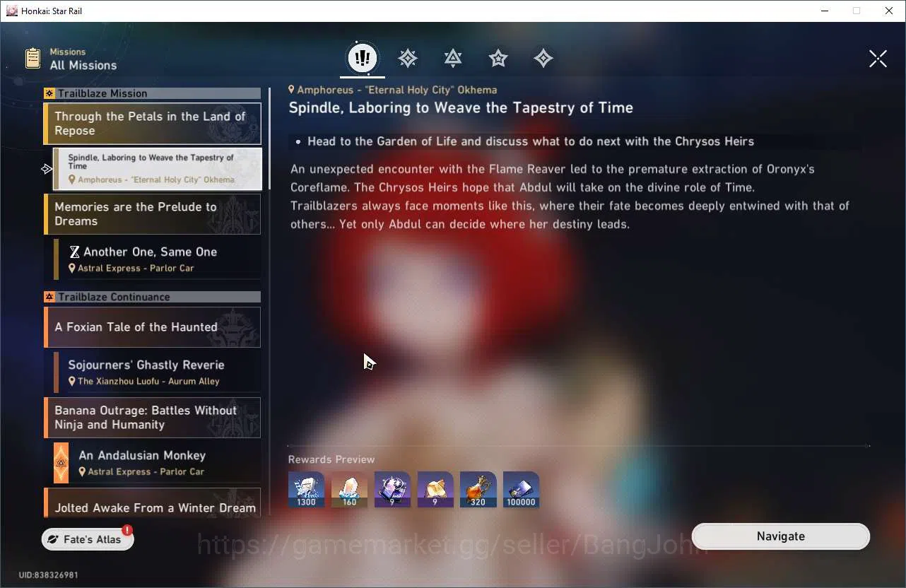The image size is (906, 588).
Task: Click the Head to the Garden of Life objective
Action: (x=531, y=141)
